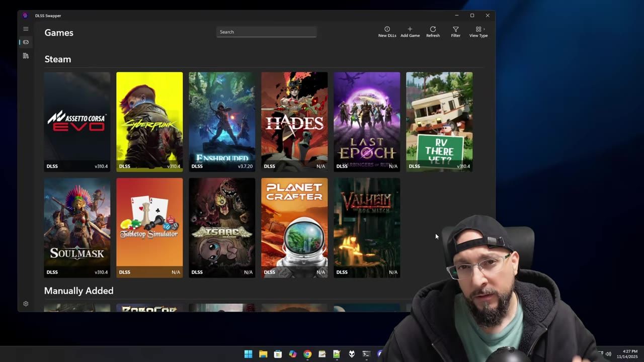The image size is (644, 362).
Task: Click v310.4 on Soulmask card
Action: pyautogui.click(x=101, y=273)
